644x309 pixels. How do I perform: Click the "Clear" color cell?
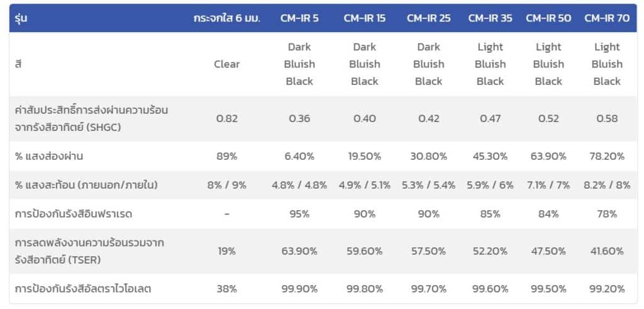pos(226,64)
